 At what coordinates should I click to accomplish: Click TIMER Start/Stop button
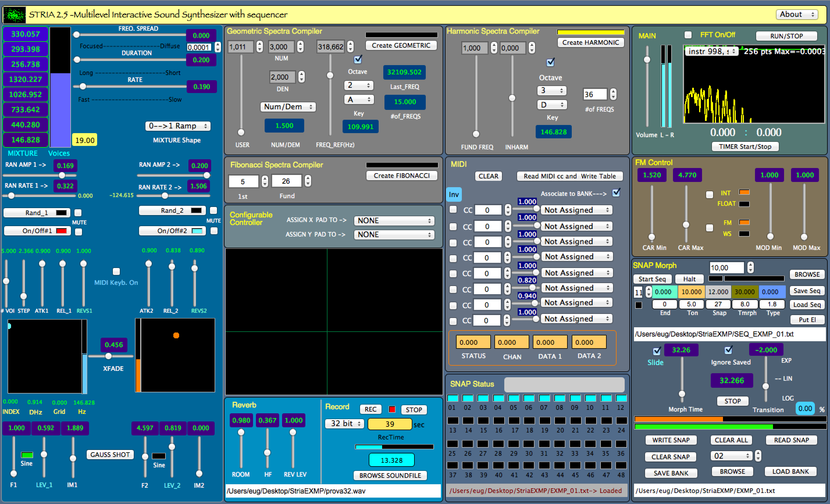point(745,146)
